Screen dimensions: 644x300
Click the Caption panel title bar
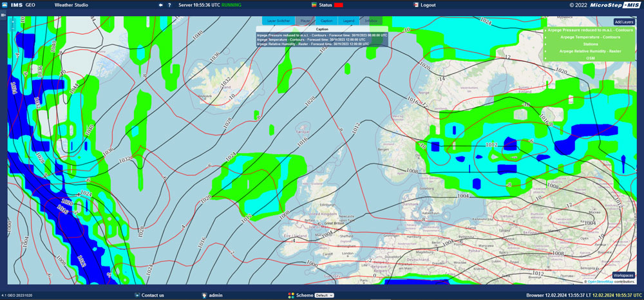[x=322, y=30]
